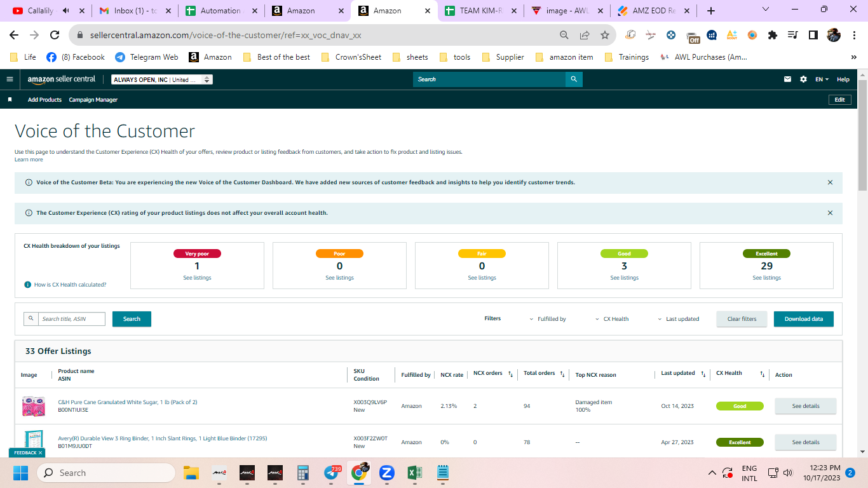Open the Learn more link
Image resolution: width=868 pixels, height=488 pixels.
coord(29,159)
